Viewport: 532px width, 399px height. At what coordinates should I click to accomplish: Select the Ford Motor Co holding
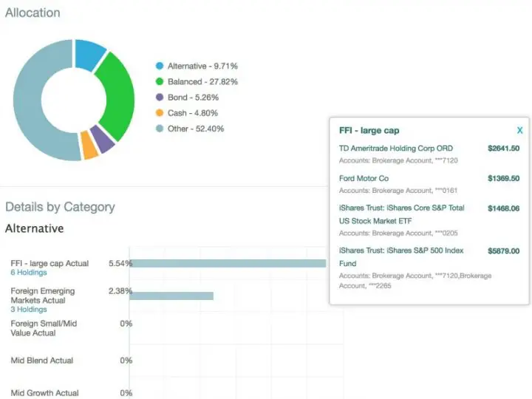point(364,179)
